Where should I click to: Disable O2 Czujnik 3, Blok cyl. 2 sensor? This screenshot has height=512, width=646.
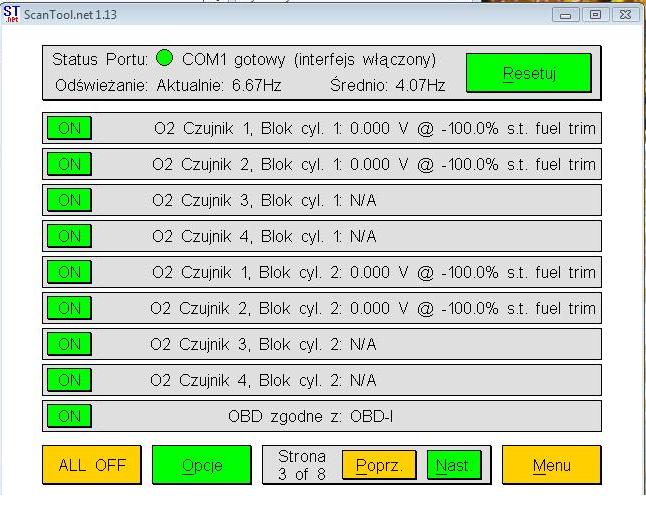pos(69,344)
